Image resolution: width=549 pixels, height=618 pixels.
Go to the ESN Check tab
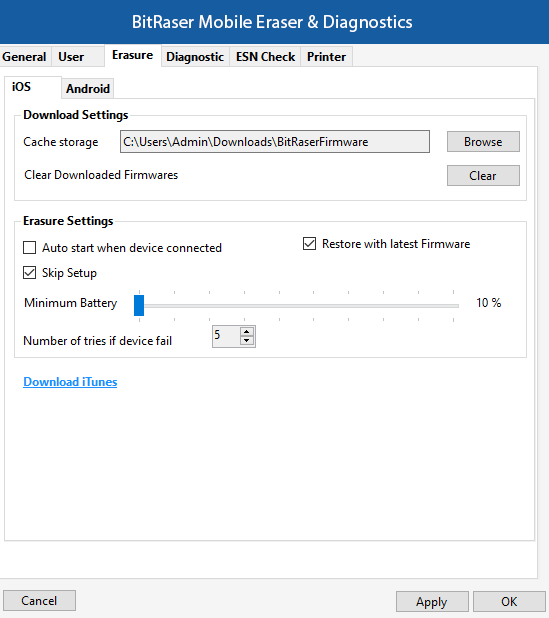(265, 57)
